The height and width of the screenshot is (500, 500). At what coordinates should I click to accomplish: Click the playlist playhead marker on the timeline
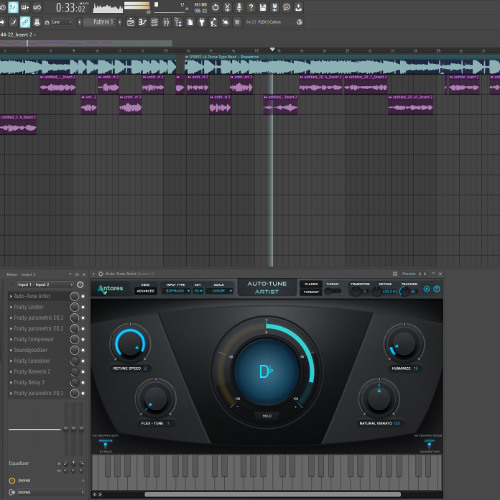tap(272, 49)
